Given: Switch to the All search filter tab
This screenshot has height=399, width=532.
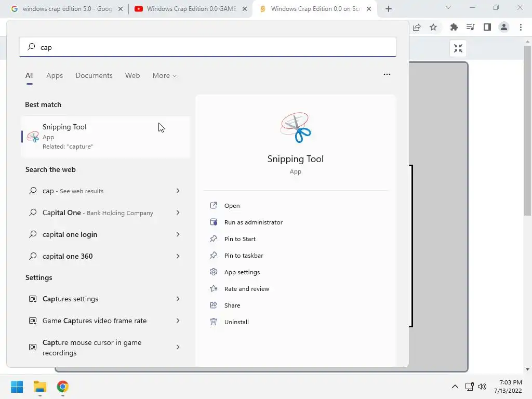Looking at the screenshot, I should pos(30,76).
